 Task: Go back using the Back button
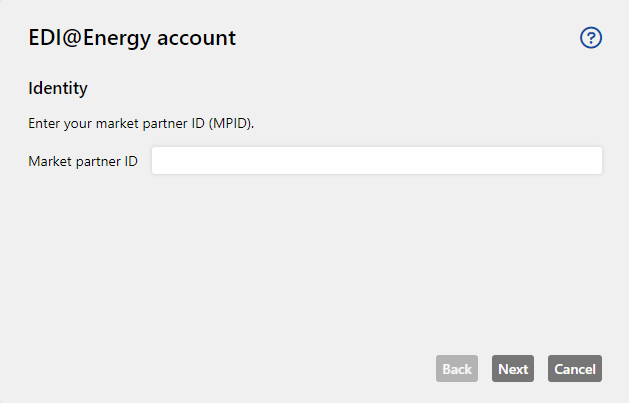[457, 369]
